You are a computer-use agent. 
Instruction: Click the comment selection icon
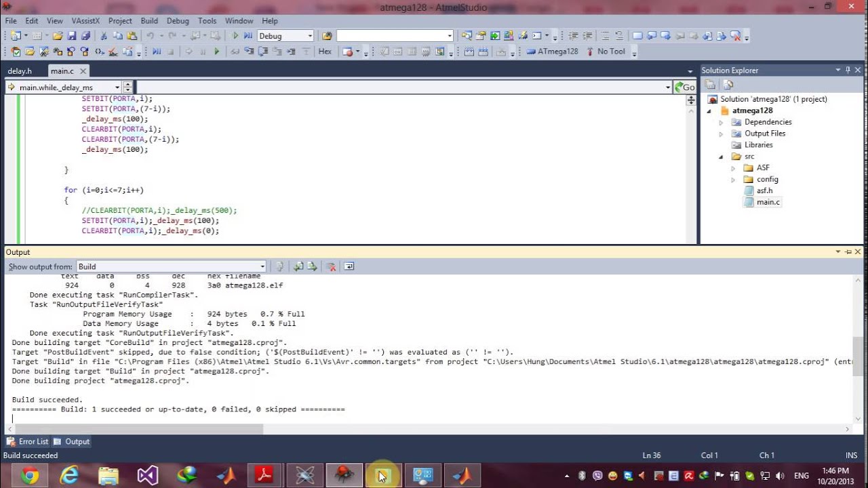point(606,36)
